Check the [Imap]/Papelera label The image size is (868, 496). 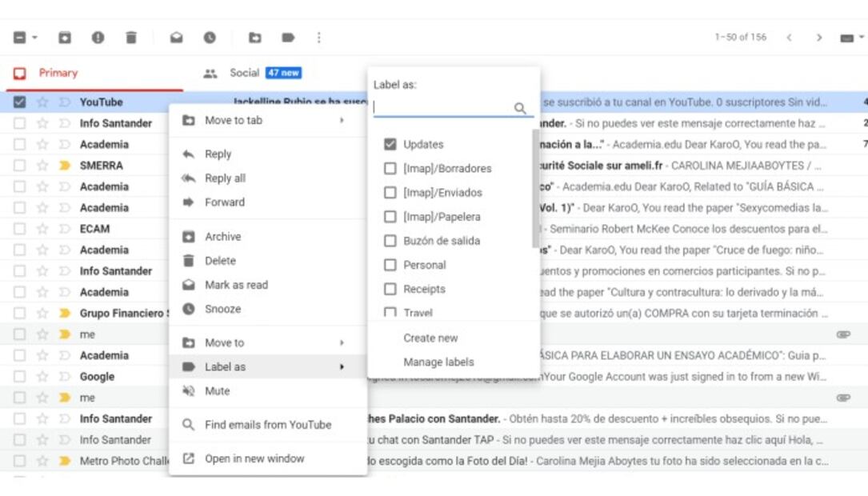point(390,217)
